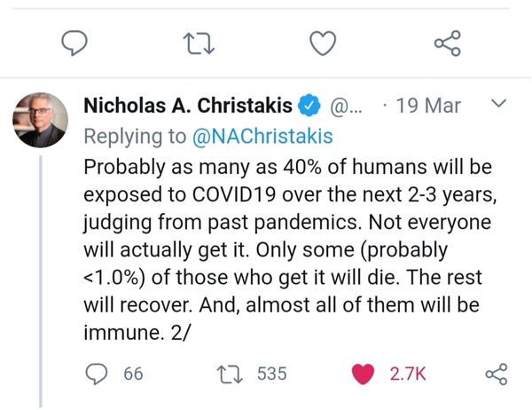532x410 pixels.
Task: Tap the reply icon in the top action row
Action: point(77,43)
